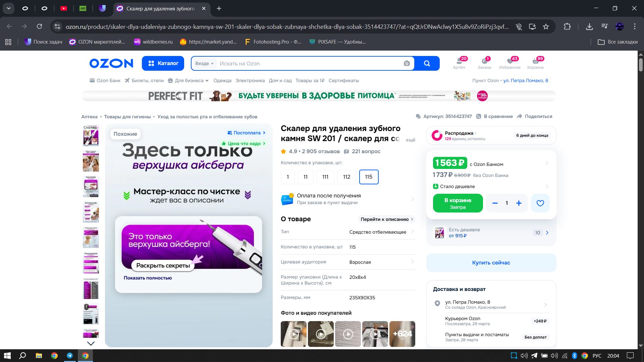The height and width of the screenshot is (362, 644).
Task: Add product to favorites with heart button
Action: tap(540, 203)
